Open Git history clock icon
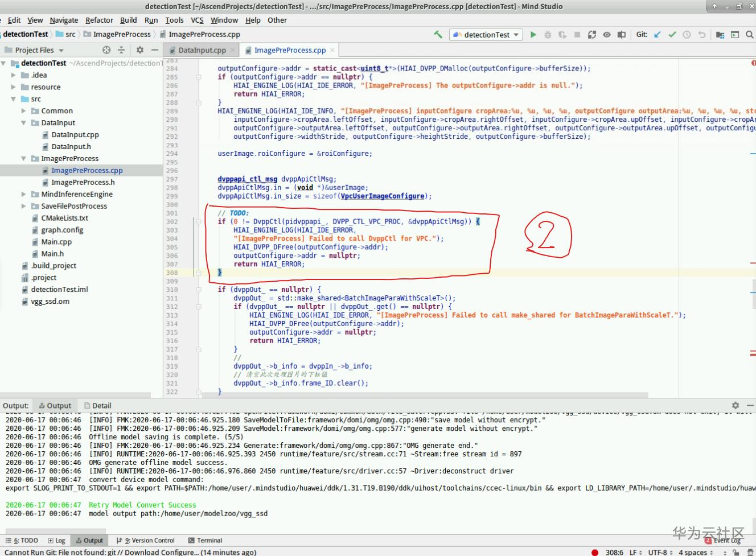 point(687,34)
